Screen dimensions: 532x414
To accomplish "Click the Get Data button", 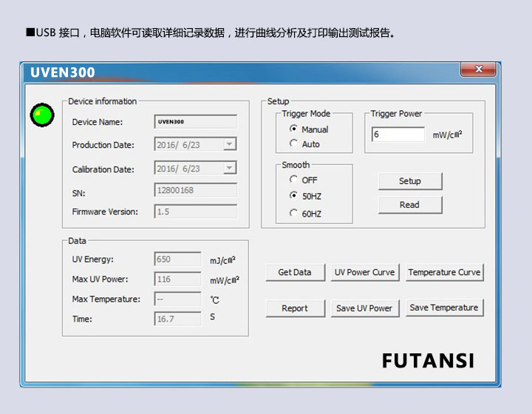I will click(x=294, y=272).
